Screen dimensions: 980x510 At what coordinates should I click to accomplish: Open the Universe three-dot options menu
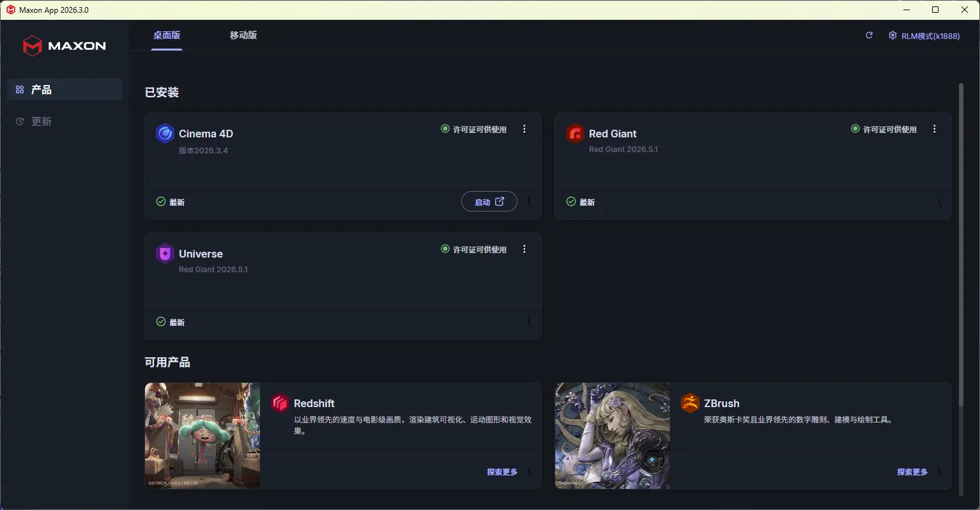[x=524, y=249]
